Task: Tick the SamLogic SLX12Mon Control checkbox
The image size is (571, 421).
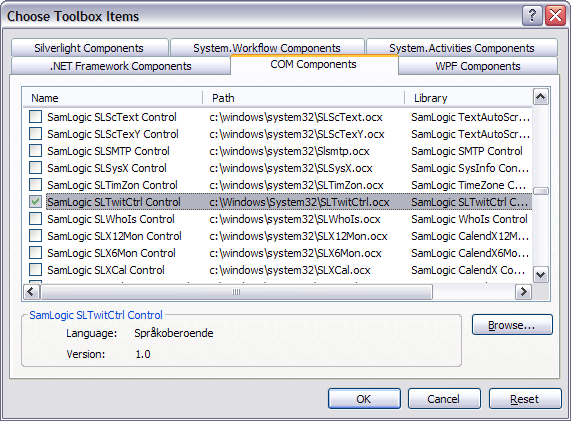Action: click(x=35, y=236)
